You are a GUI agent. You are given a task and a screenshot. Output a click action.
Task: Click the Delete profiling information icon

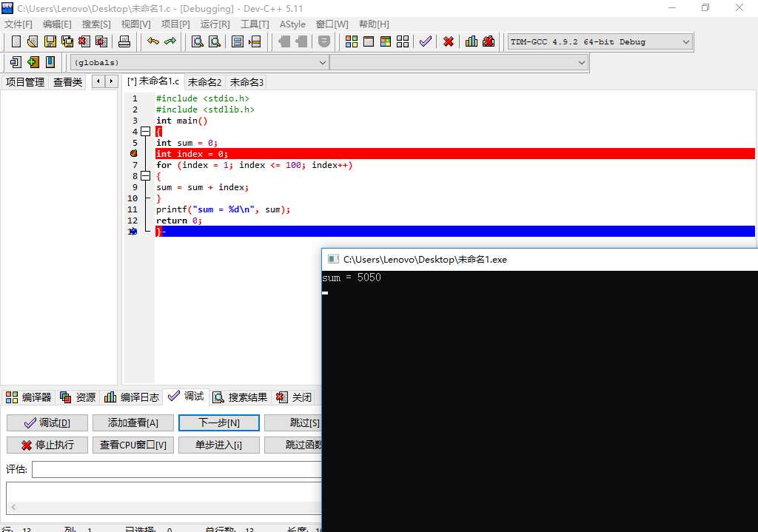(489, 41)
